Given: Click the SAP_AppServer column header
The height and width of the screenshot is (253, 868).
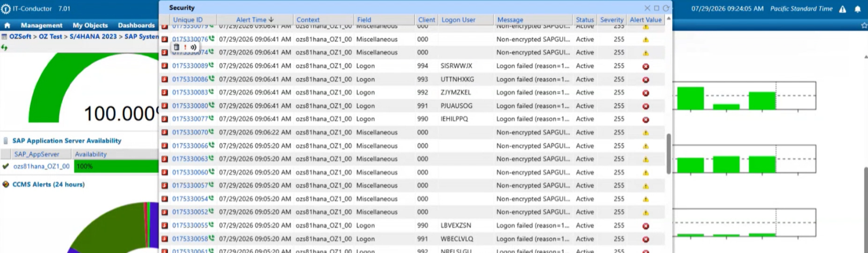Looking at the screenshot, I should (37, 154).
